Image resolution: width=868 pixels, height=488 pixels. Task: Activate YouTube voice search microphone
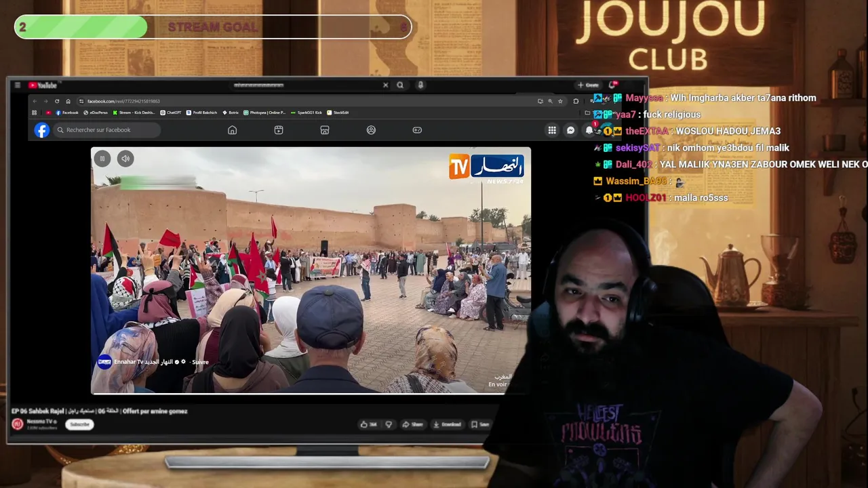coord(420,85)
